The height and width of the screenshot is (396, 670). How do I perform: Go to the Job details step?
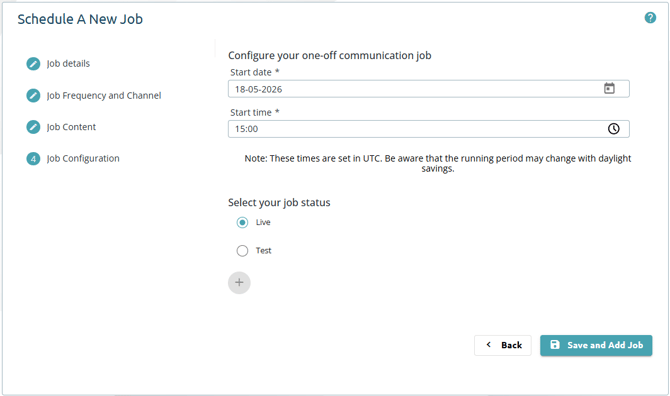click(68, 64)
